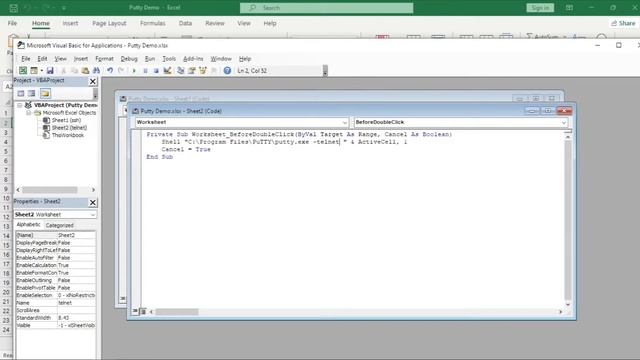The image size is (640, 360).
Task: Click Insert UserForm toolbar icon
Action: point(34,71)
